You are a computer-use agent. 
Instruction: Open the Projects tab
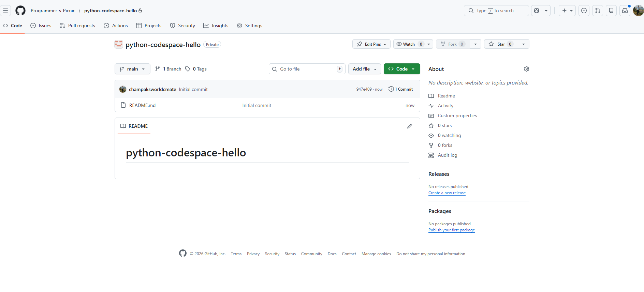[149, 26]
